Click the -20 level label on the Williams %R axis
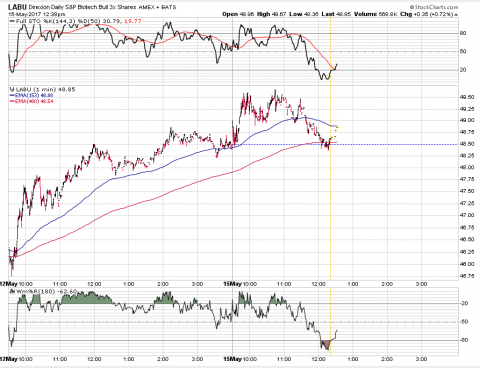Screen dimensions: 480x368 [464, 303]
